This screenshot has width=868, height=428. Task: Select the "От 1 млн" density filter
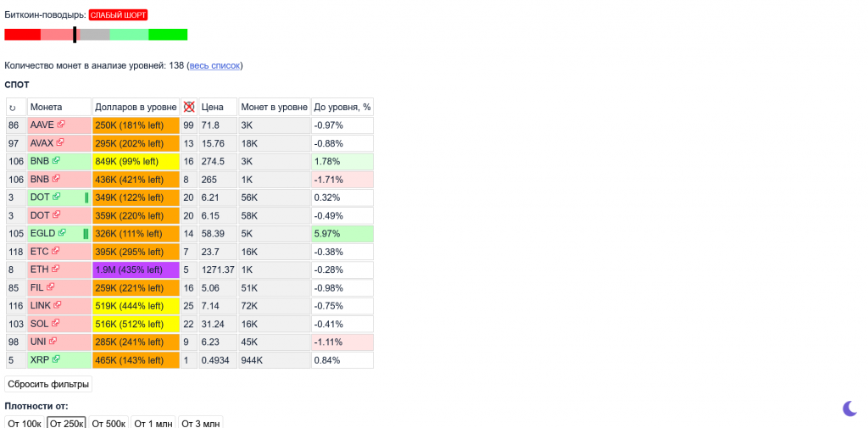[x=153, y=423]
